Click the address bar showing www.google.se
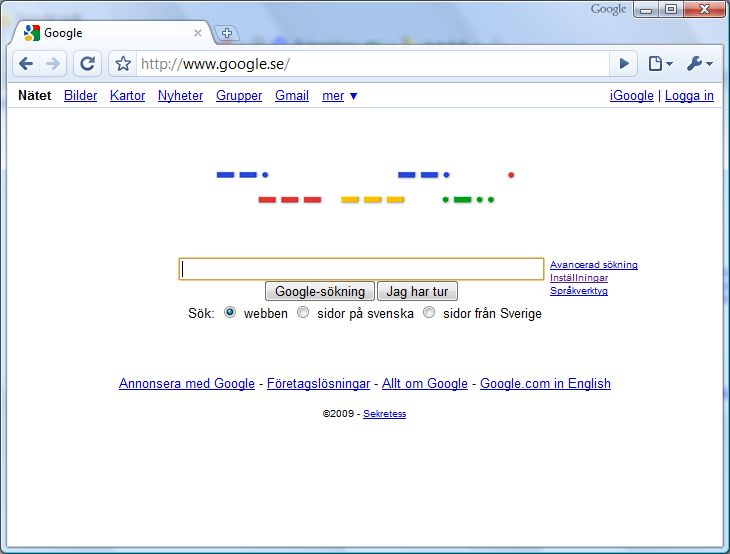 coord(372,64)
